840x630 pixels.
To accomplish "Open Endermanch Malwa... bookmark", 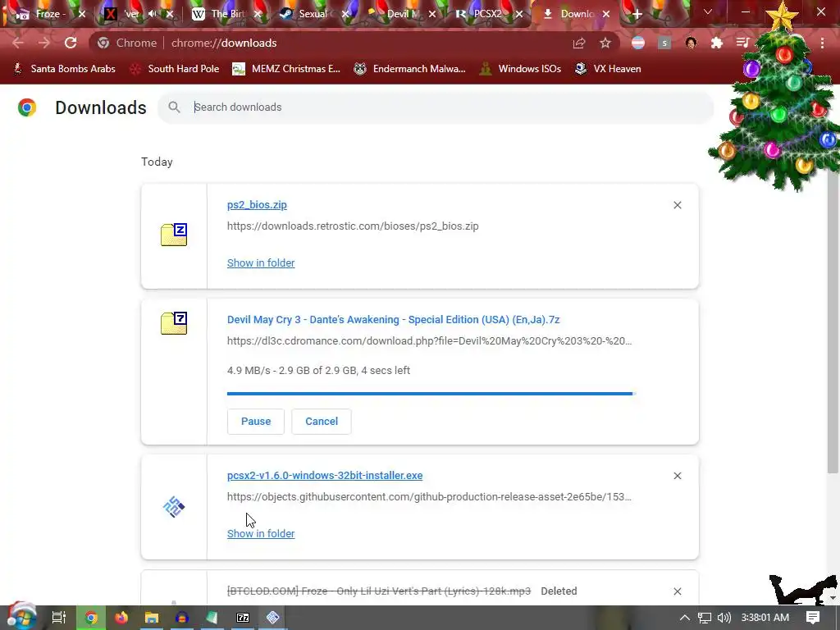I will click(409, 69).
